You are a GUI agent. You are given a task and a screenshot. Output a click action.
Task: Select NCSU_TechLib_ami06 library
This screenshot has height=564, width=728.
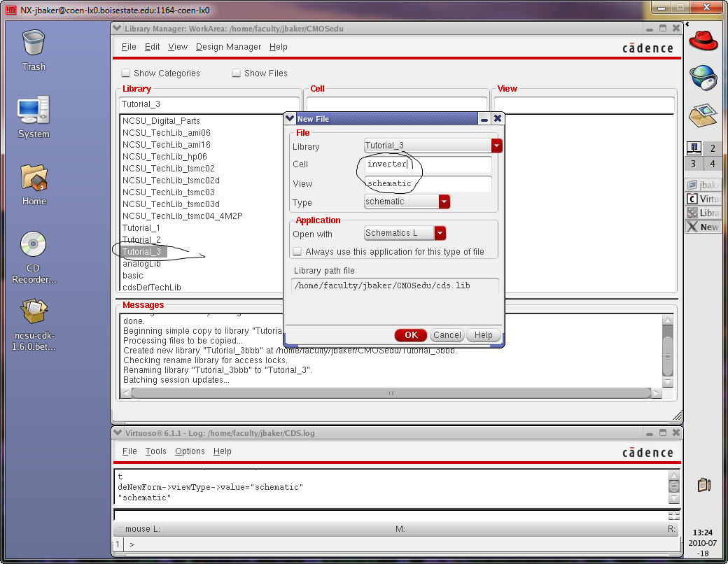coord(166,133)
